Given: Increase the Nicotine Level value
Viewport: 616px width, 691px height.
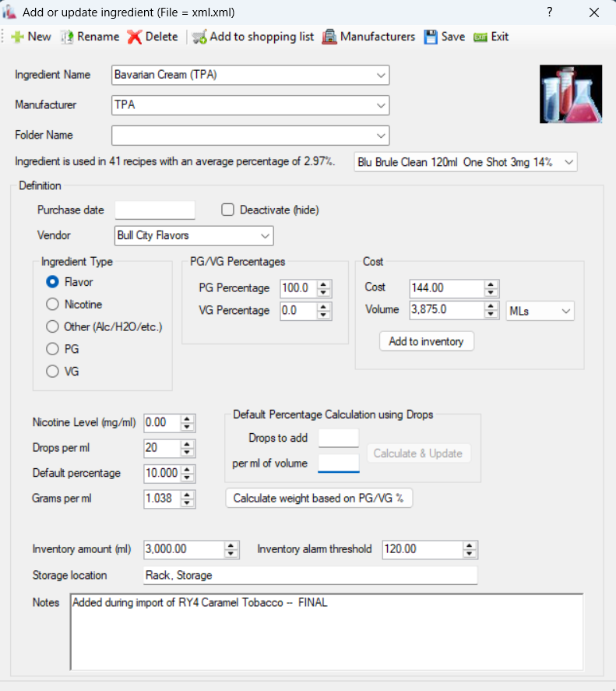Looking at the screenshot, I should pyautogui.click(x=187, y=418).
